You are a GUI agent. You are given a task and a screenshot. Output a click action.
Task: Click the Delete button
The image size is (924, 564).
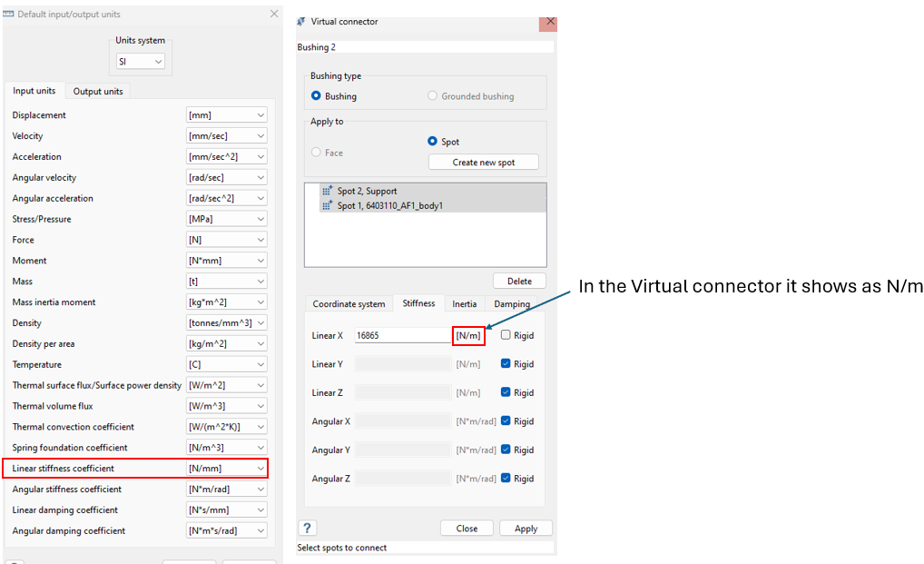click(520, 282)
